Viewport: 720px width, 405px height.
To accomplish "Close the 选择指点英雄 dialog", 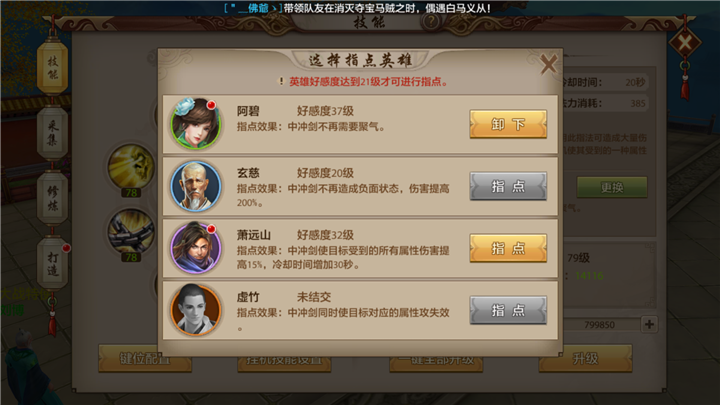I will pos(548,64).
